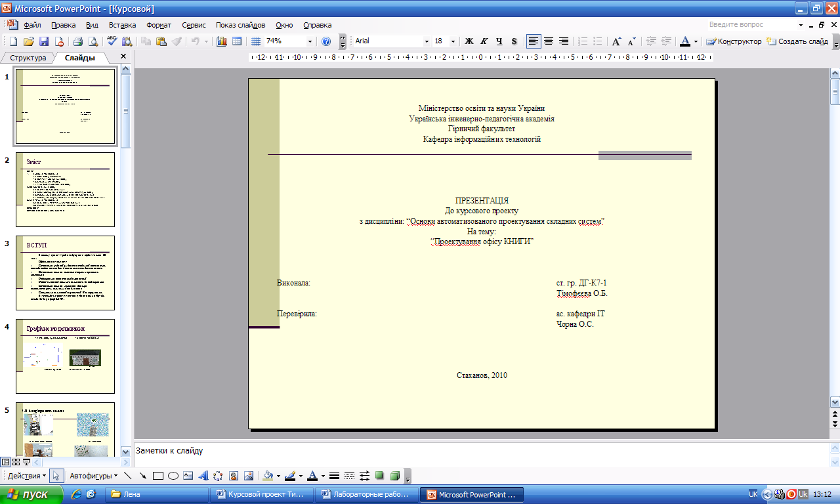Insert clip art
Screen dimensions: 840x504
tap(234, 476)
